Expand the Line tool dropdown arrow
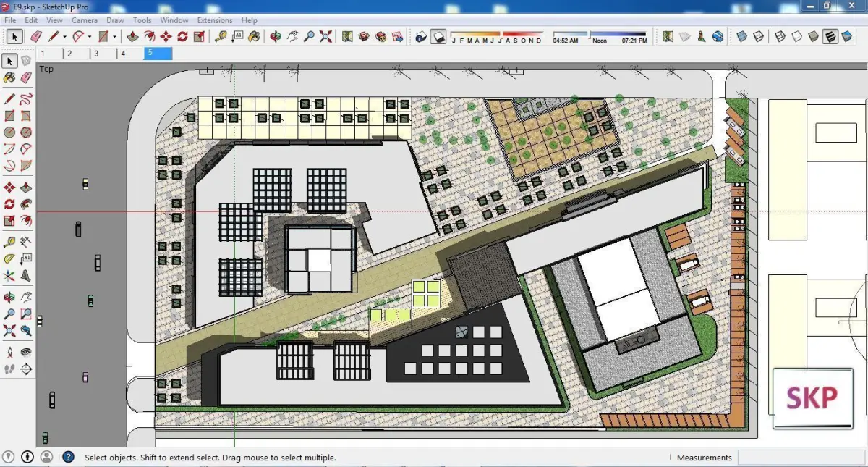 [x=64, y=37]
